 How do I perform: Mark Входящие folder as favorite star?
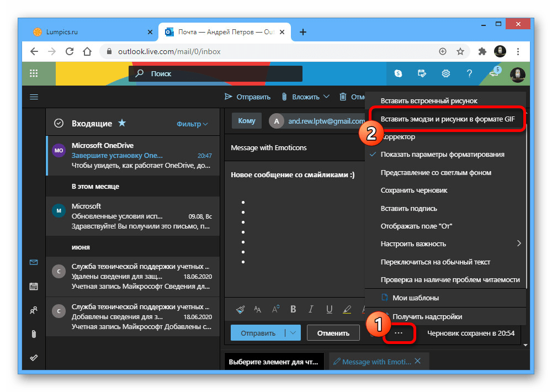pos(122,123)
